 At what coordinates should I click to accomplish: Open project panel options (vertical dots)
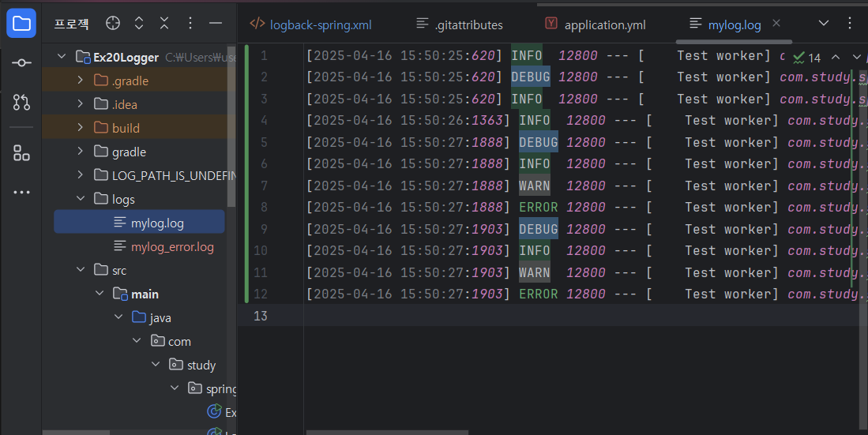[190, 24]
